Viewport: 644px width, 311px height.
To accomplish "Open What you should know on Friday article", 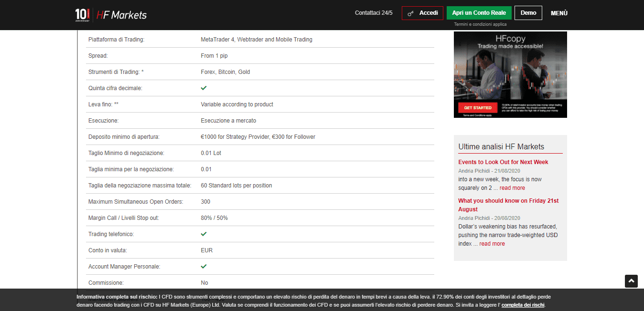I will click(x=508, y=205).
